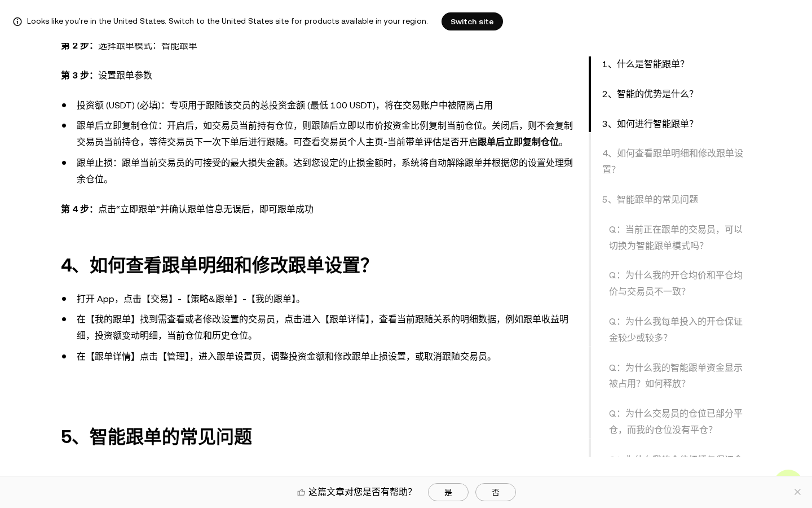Click bullet 在【我的跟单】找到需查看或者修改设置的交易员
812x508 pixels.
pyautogui.click(x=323, y=327)
